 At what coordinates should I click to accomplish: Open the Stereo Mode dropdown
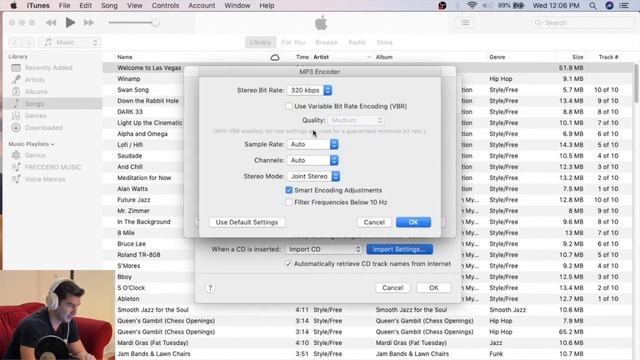tap(313, 176)
